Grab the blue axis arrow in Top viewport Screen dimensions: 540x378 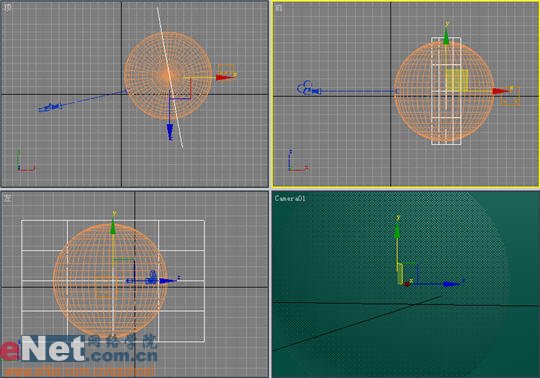pyautogui.click(x=170, y=132)
